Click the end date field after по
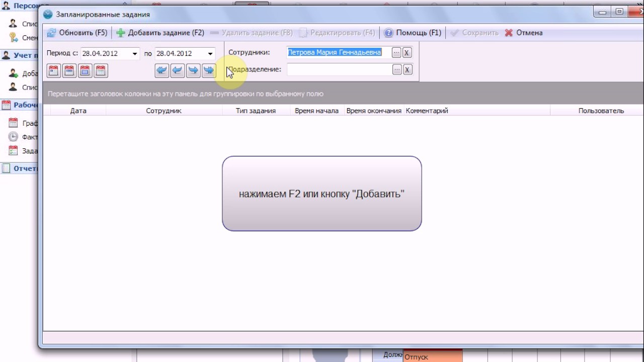The width and height of the screenshot is (644, 362). coord(180,54)
